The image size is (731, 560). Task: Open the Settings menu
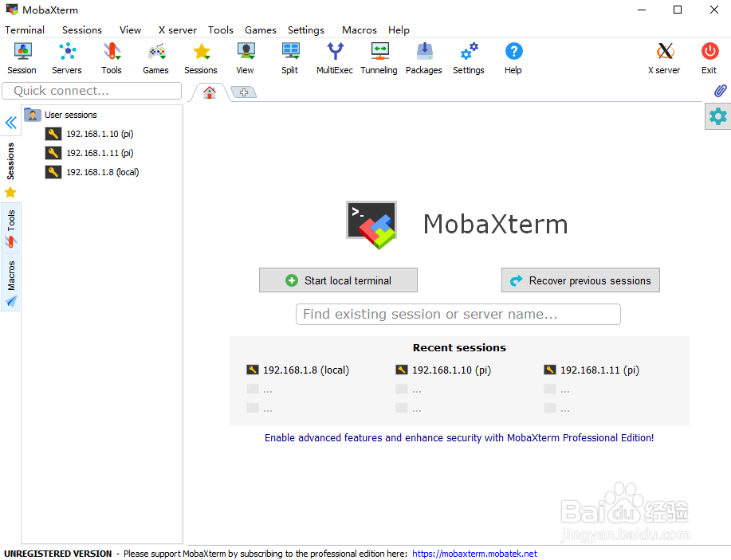(x=306, y=29)
